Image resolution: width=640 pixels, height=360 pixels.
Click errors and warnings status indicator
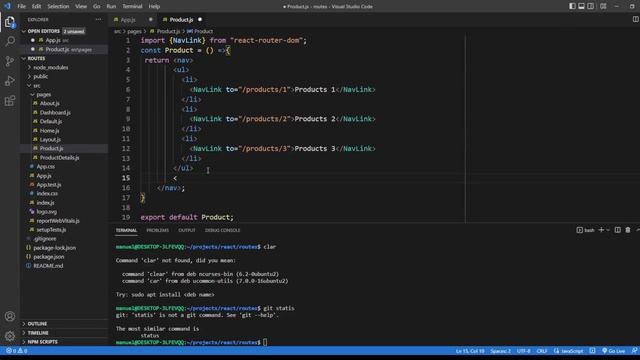pyautogui.click(x=17, y=351)
